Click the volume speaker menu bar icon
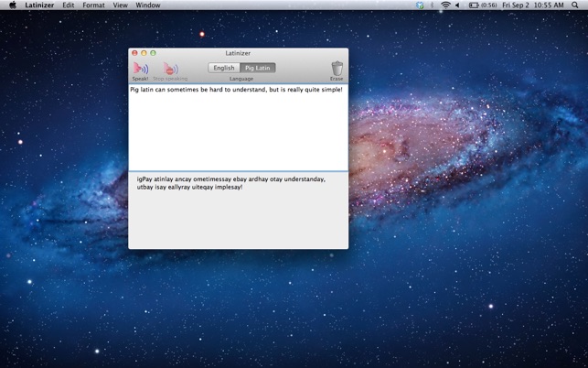Image resolution: width=588 pixels, height=368 pixels. point(457,5)
